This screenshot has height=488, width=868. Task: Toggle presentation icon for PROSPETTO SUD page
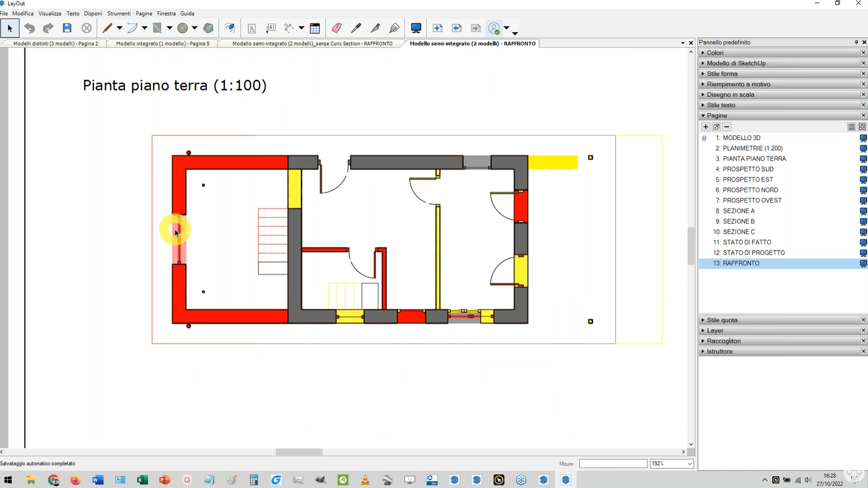pos(863,169)
